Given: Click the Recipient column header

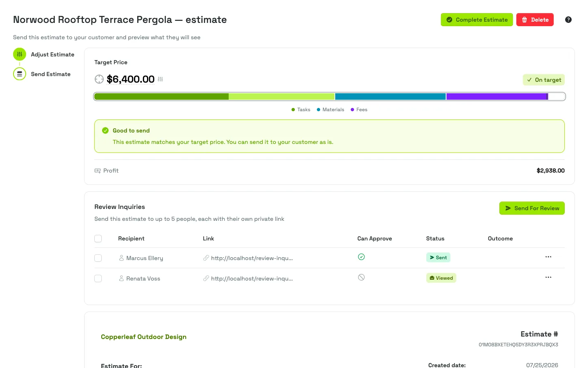Looking at the screenshot, I should [131, 238].
